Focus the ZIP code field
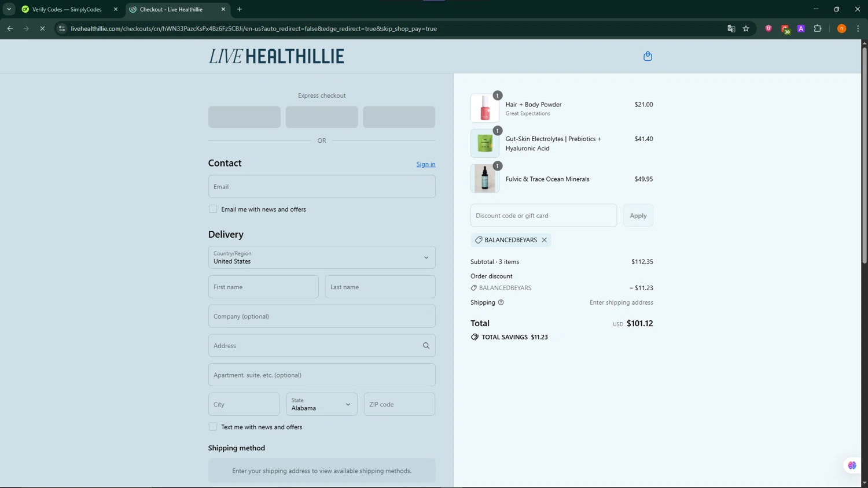Image resolution: width=868 pixels, height=488 pixels. click(399, 404)
